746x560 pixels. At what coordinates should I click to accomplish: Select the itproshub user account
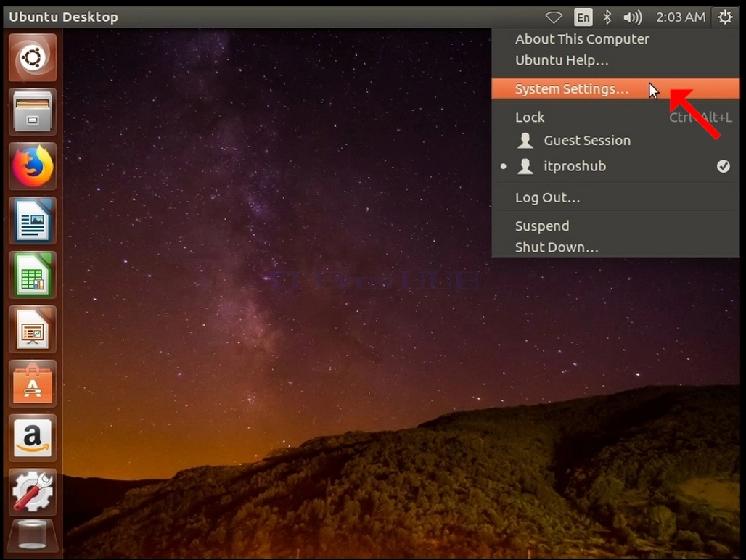615,166
